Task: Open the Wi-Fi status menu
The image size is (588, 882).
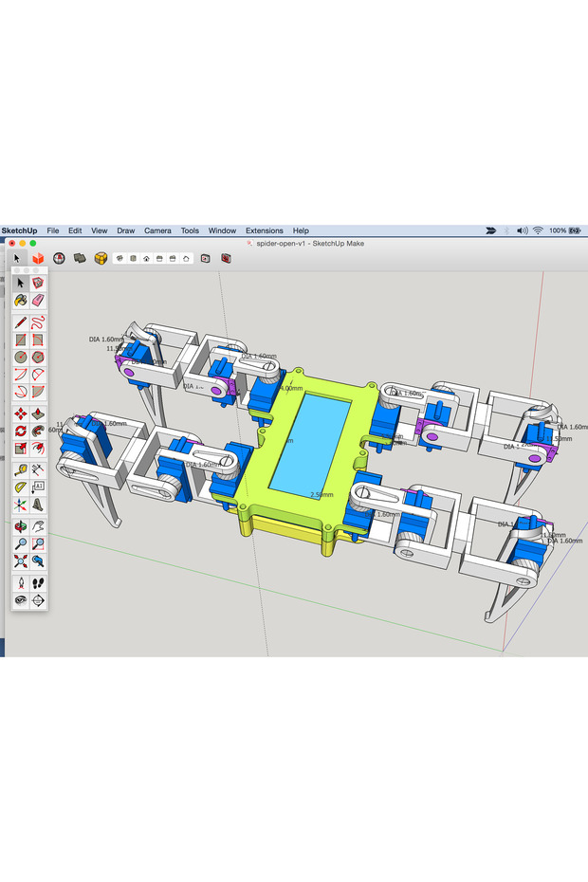Action: click(x=538, y=230)
